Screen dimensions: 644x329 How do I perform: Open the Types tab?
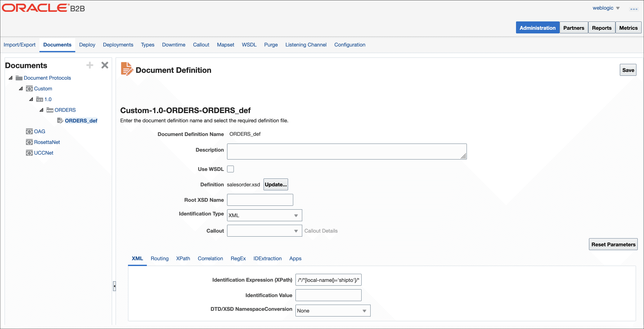tap(147, 45)
